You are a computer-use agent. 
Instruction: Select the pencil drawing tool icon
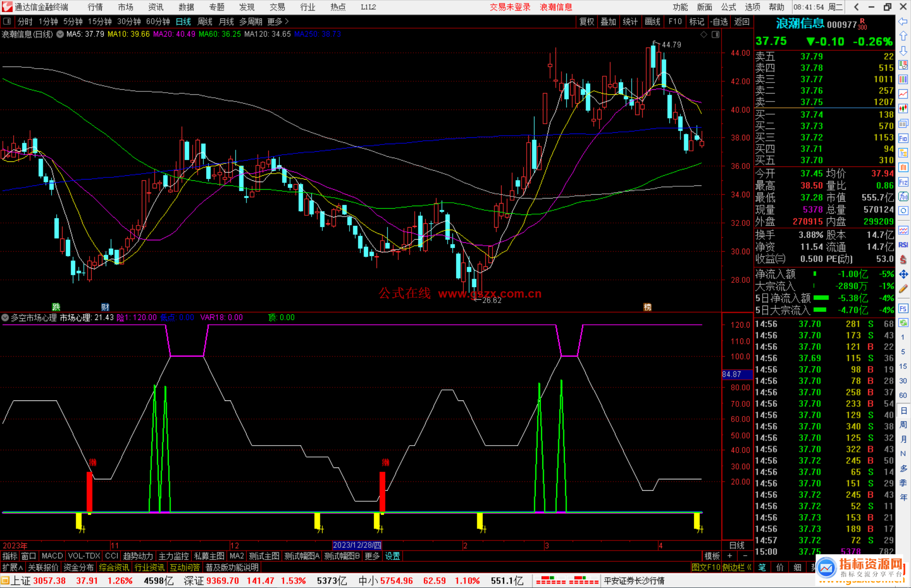point(903,289)
